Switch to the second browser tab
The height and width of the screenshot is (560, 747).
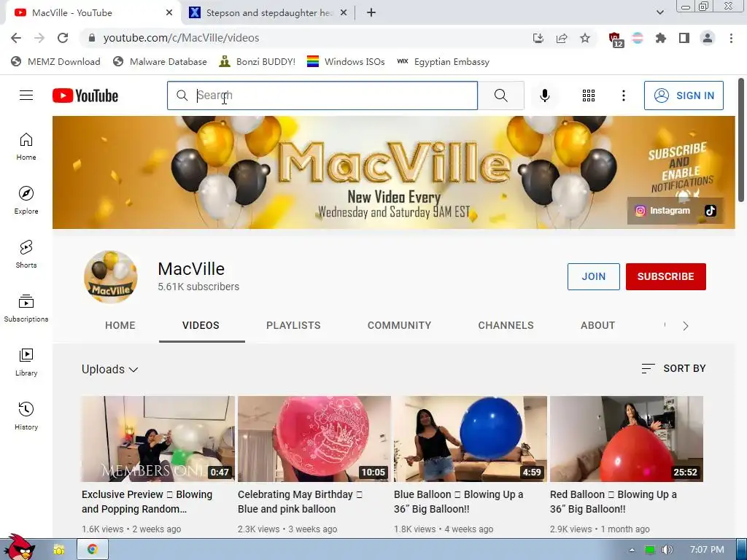pos(267,12)
